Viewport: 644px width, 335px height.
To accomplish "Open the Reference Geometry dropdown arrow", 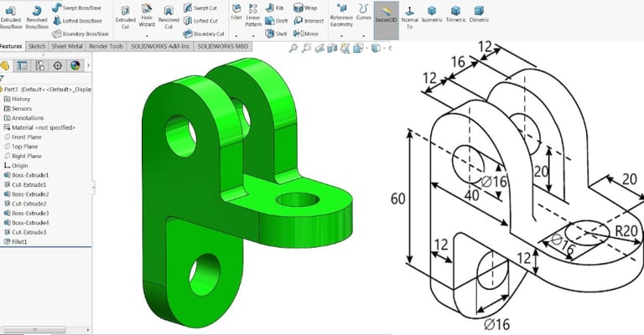I will click(341, 36).
